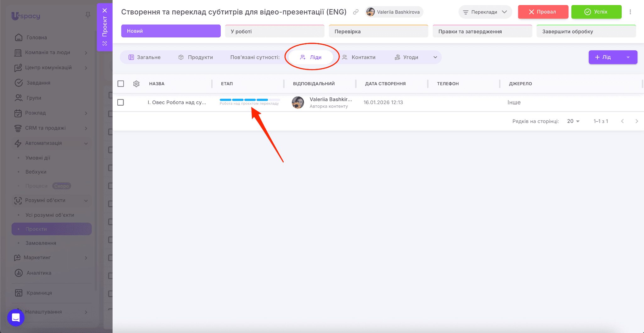Expand rows per page dropdown
The image size is (644, 333).
[x=573, y=121]
